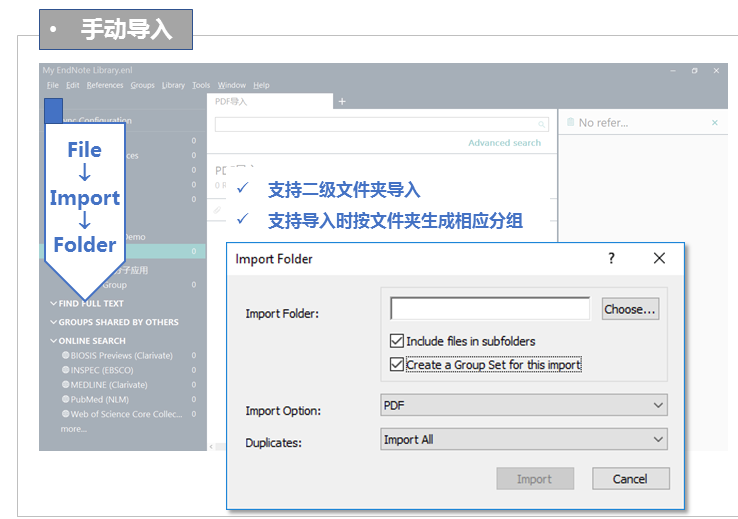Restore the EndNote window size
Viewport: 738px width, 519px height.
pos(695,71)
